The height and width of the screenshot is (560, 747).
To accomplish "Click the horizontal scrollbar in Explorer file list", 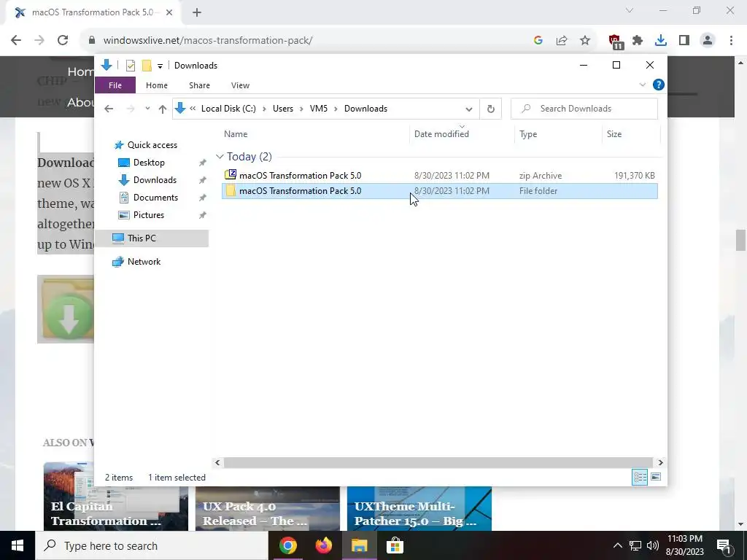I will 438,462.
